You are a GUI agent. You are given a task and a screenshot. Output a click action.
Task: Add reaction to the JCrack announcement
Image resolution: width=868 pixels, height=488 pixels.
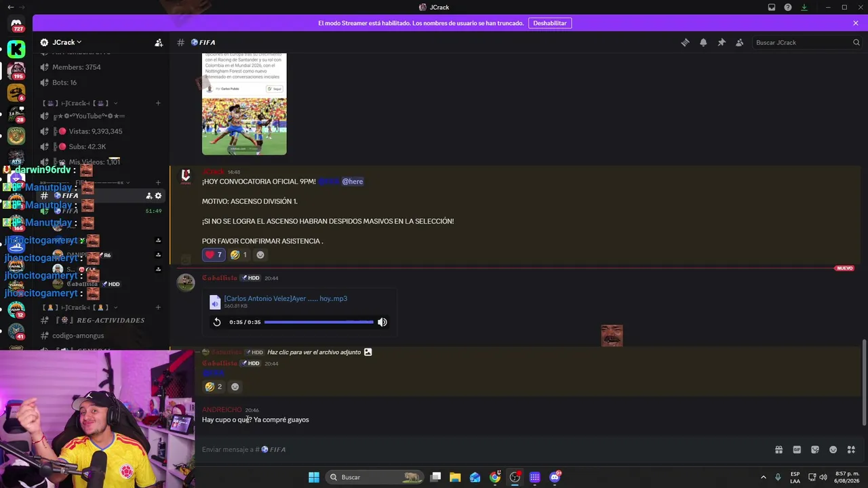[260, 255]
